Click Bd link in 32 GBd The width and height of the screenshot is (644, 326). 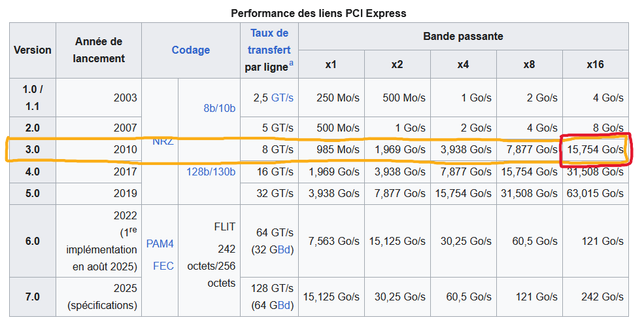pyautogui.click(x=283, y=249)
